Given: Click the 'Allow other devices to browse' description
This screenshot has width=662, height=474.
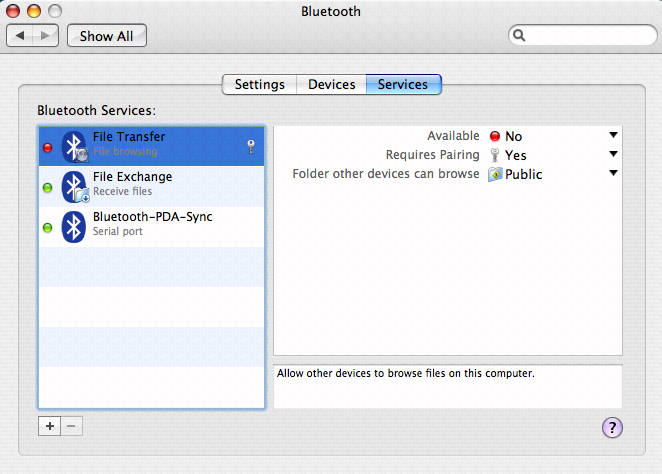Looking at the screenshot, I should 405,374.
